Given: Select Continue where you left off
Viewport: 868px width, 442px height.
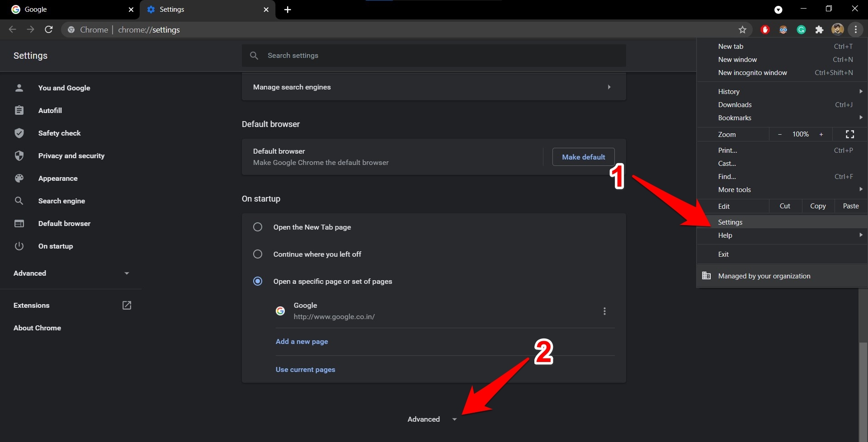Looking at the screenshot, I should click(258, 254).
